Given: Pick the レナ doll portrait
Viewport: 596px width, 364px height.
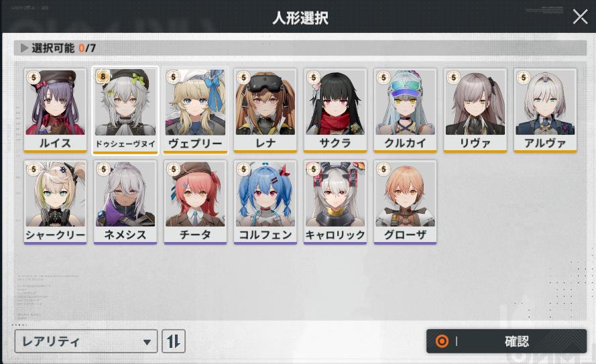Looking at the screenshot, I should pos(265,110).
